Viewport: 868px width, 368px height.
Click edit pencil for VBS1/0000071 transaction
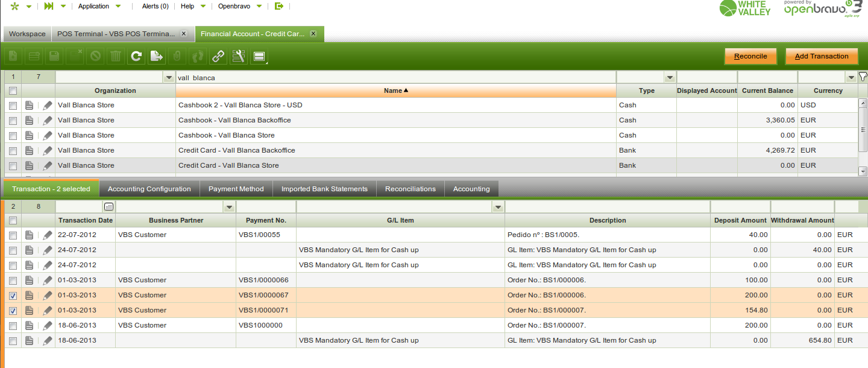pos(48,310)
